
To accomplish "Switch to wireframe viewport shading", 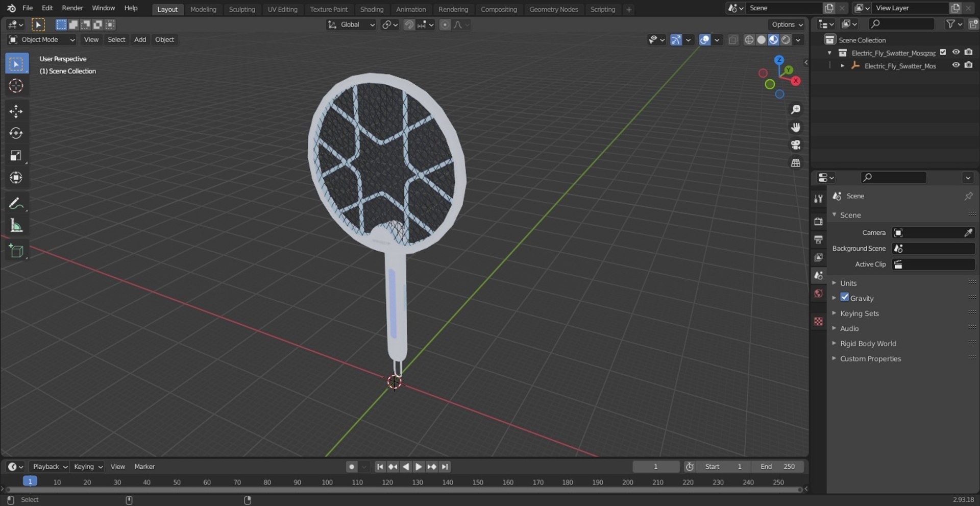I will coord(749,40).
